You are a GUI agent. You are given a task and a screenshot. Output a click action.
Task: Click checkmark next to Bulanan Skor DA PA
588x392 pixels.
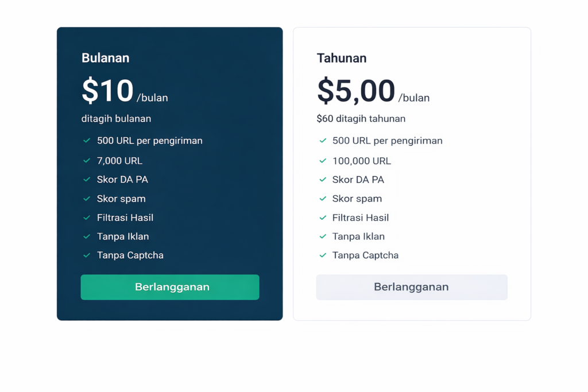87,180
